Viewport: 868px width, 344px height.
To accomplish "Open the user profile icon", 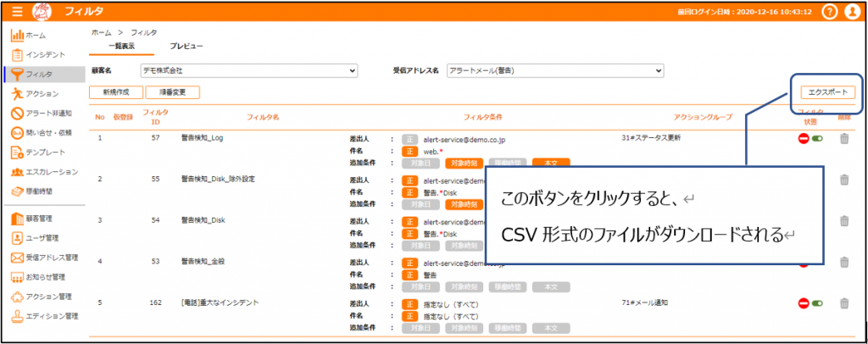I will pos(852,12).
